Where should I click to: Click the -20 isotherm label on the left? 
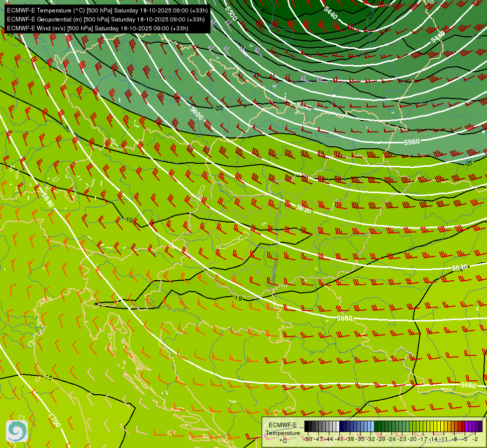[x=67, y=128]
